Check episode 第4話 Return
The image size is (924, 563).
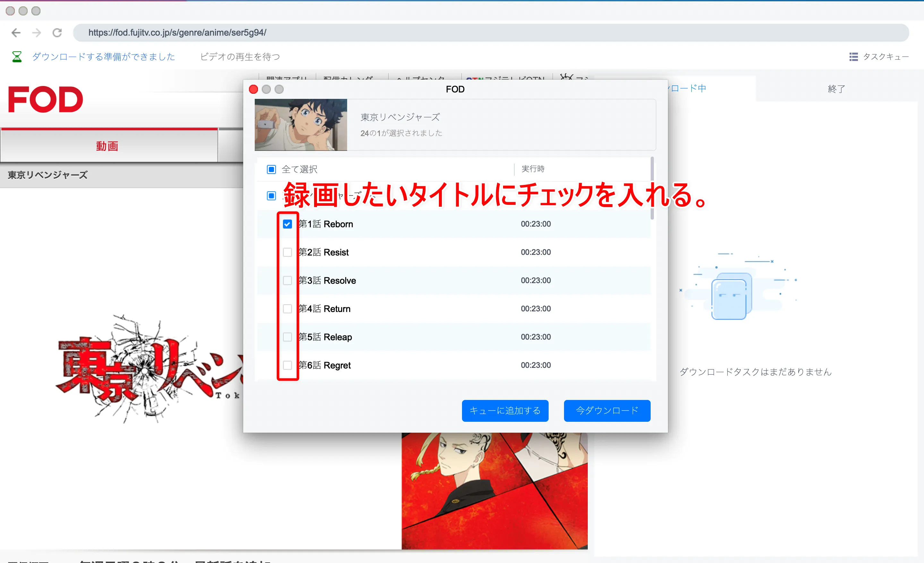coord(287,309)
